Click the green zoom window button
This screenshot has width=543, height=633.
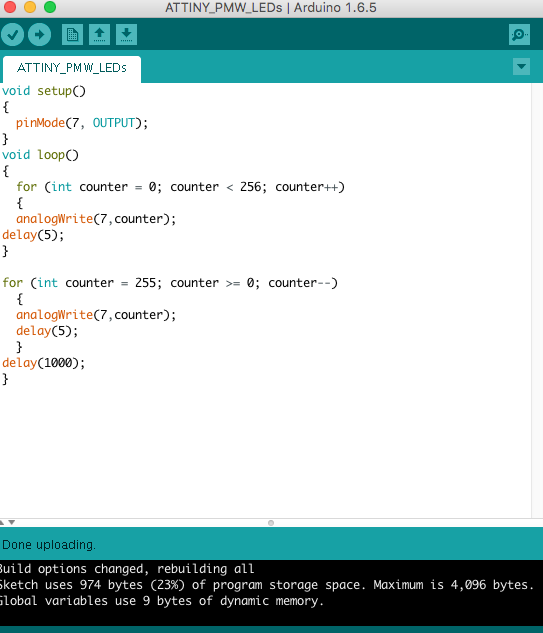(x=50, y=7)
